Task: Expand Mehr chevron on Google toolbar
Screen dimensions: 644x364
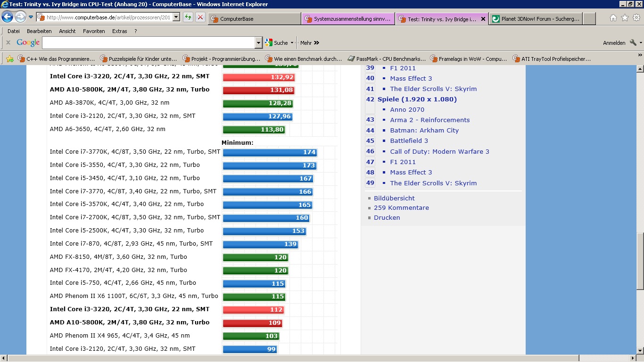Action: 316,43
